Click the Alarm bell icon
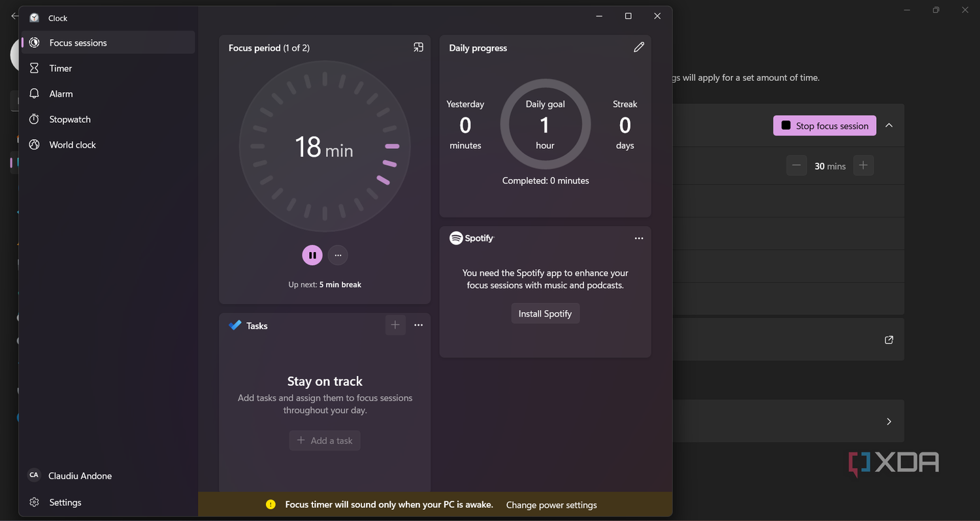The height and width of the screenshot is (521, 980). pyautogui.click(x=35, y=93)
